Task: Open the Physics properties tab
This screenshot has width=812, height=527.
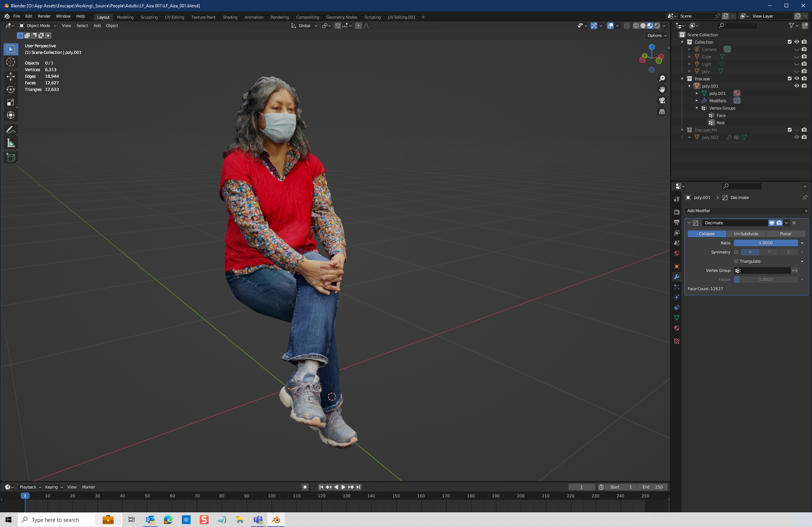Action: coord(677,297)
